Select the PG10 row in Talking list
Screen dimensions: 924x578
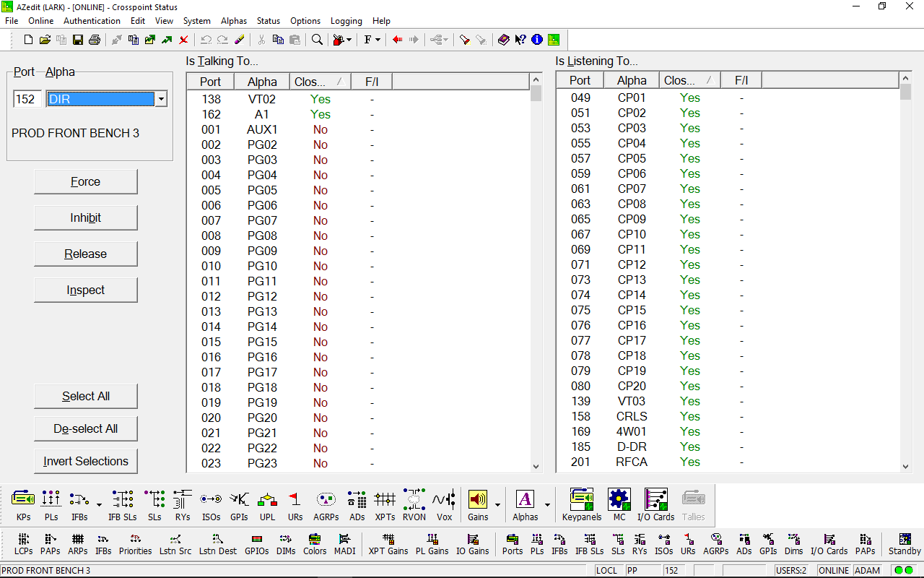358,266
